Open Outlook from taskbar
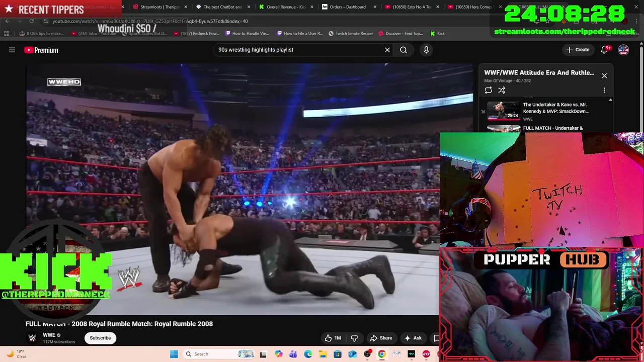The height and width of the screenshot is (362, 644). click(x=352, y=354)
